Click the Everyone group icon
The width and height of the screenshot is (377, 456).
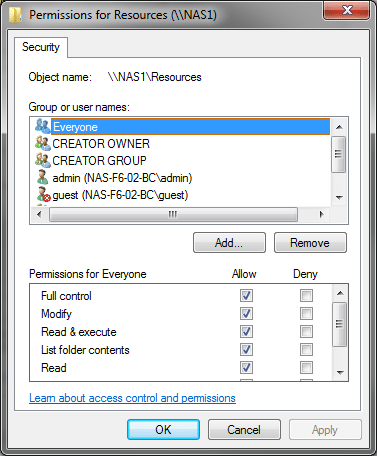42,126
